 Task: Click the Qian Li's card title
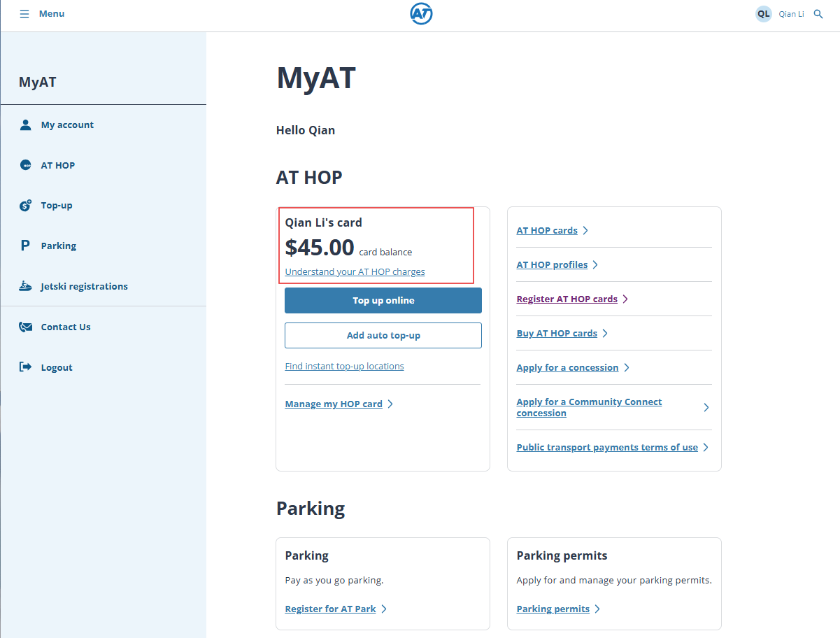pos(323,222)
